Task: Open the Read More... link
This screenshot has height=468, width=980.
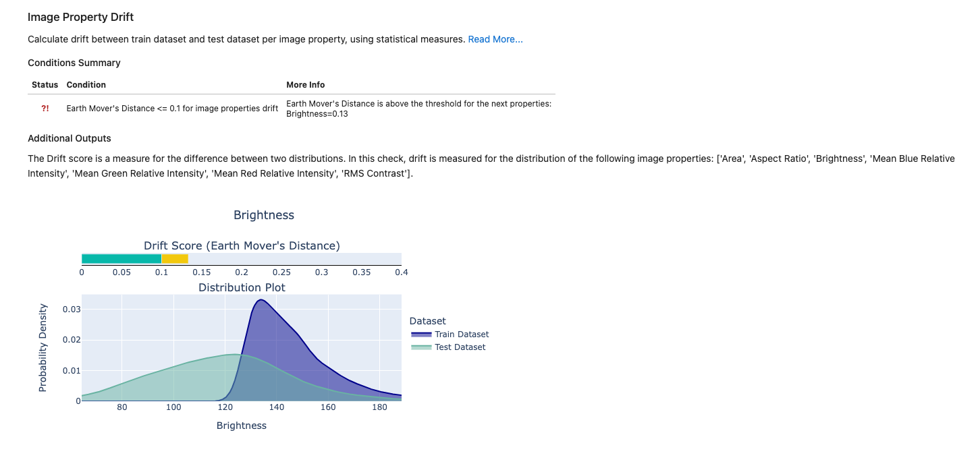Action: click(495, 39)
